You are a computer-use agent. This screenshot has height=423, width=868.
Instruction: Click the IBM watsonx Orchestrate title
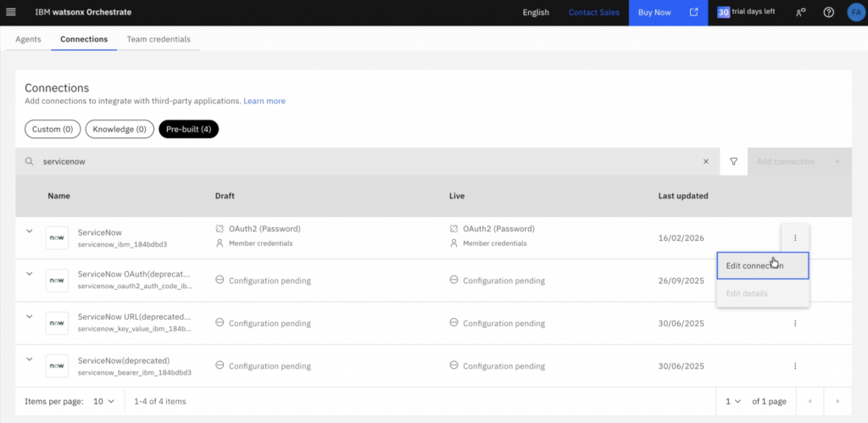(84, 12)
